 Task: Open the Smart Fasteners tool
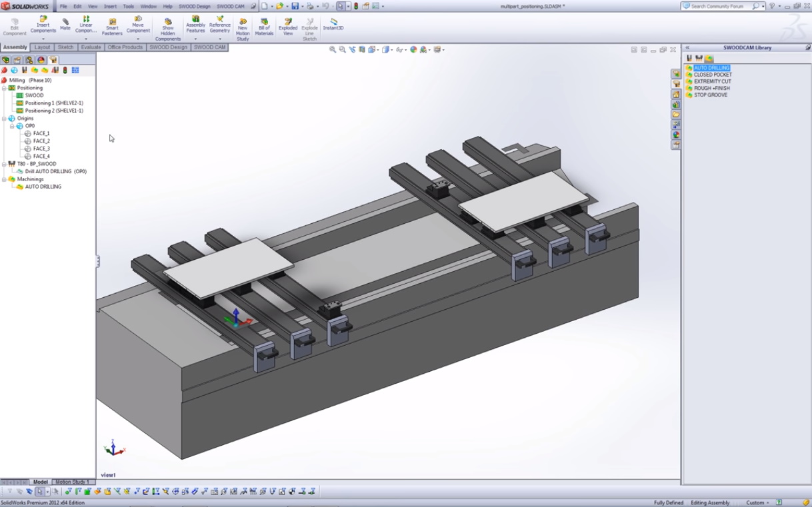(x=112, y=27)
